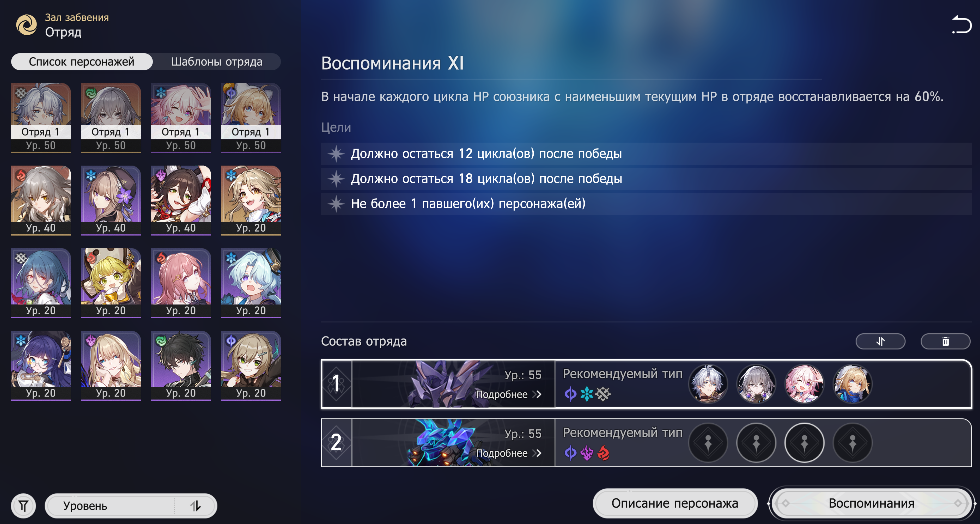Toggle sort order arrows next to Уровень
The width and height of the screenshot is (980, 524).
(196, 506)
